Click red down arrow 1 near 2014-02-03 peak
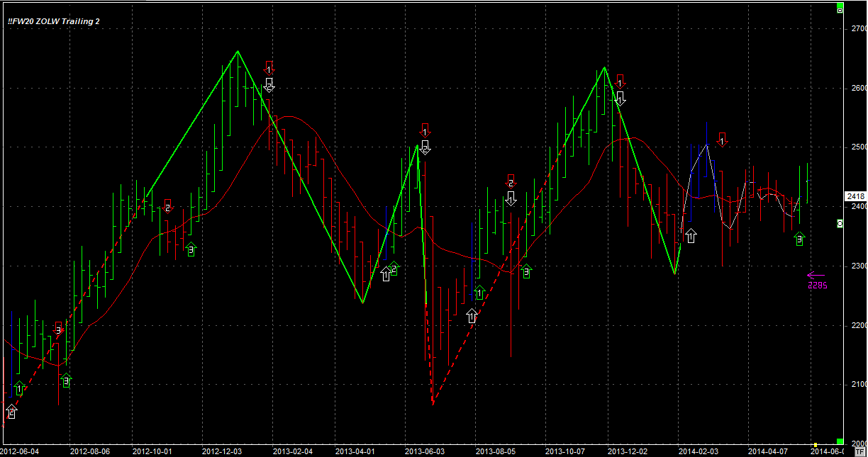 point(723,139)
